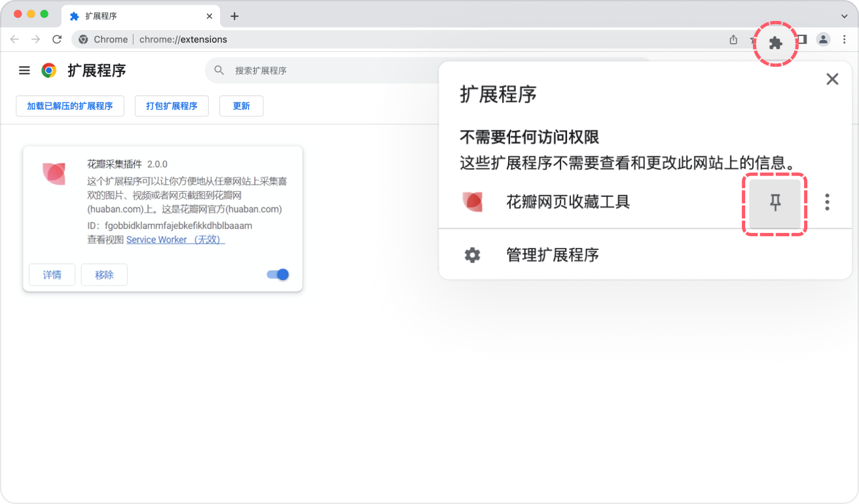Click the search magnifier icon
This screenshot has height=504, width=859.
coord(219,70)
